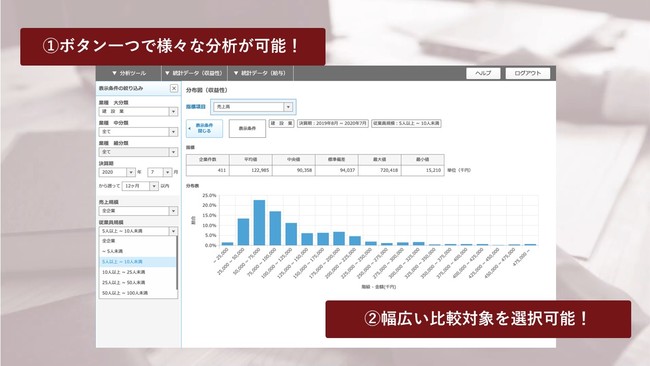Expand the 業種 大分類 dropdown showing 建設業
The width and height of the screenshot is (650, 366).
coord(138,111)
